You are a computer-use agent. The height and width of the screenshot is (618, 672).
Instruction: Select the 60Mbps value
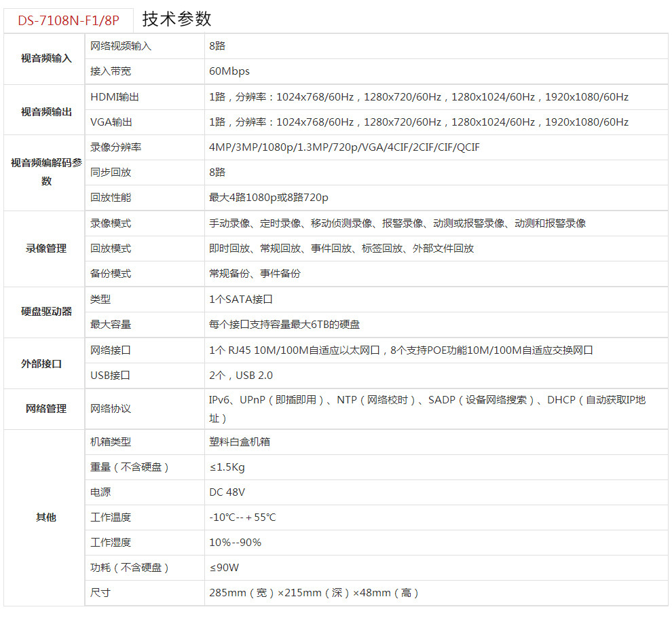coord(229,71)
